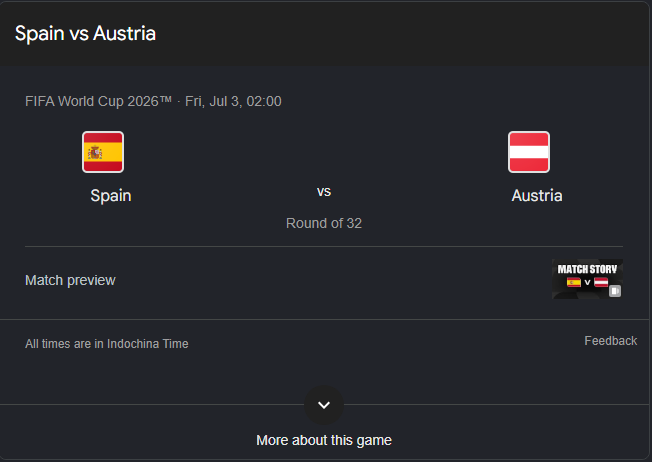Click the story slides icon on Match Story
This screenshot has height=462, width=652.
pos(615,291)
